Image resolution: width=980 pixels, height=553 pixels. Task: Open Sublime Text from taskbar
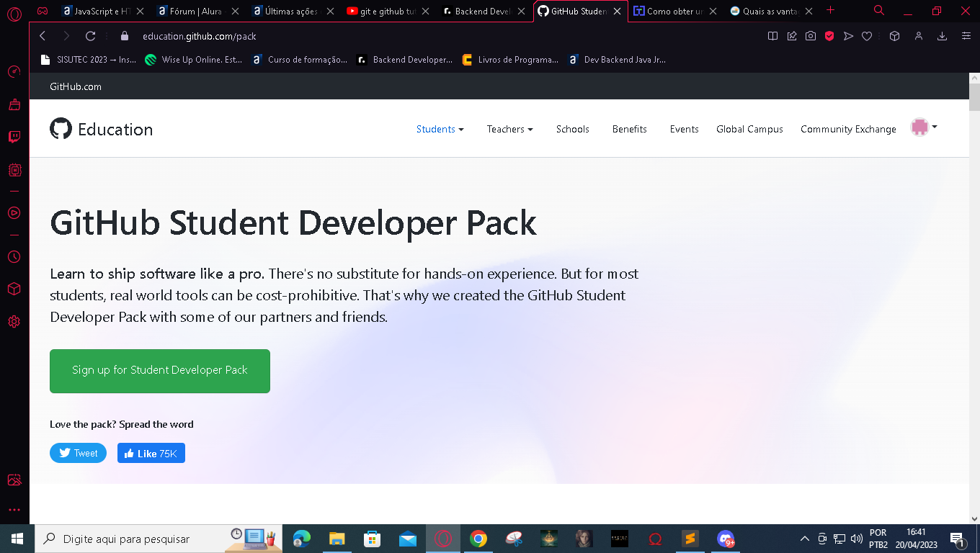coord(690,539)
